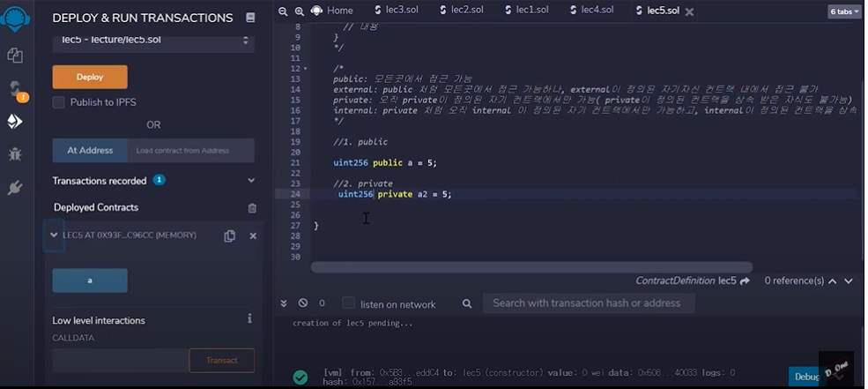Screen dimensions: 868x389
Task: Click the comment //1. public
Action: [360, 142]
